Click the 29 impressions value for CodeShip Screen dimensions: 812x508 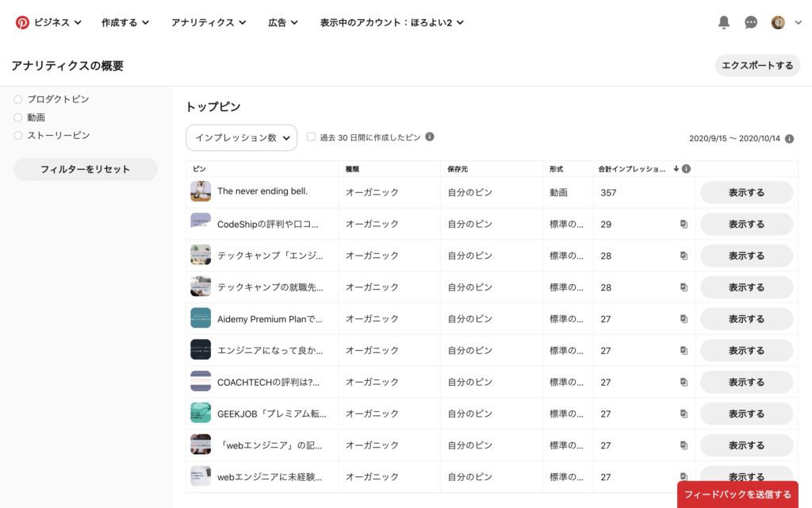[x=606, y=225]
